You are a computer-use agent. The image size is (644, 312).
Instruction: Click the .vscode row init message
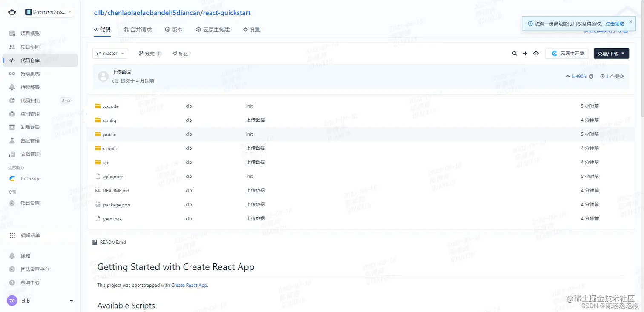click(250, 106)
